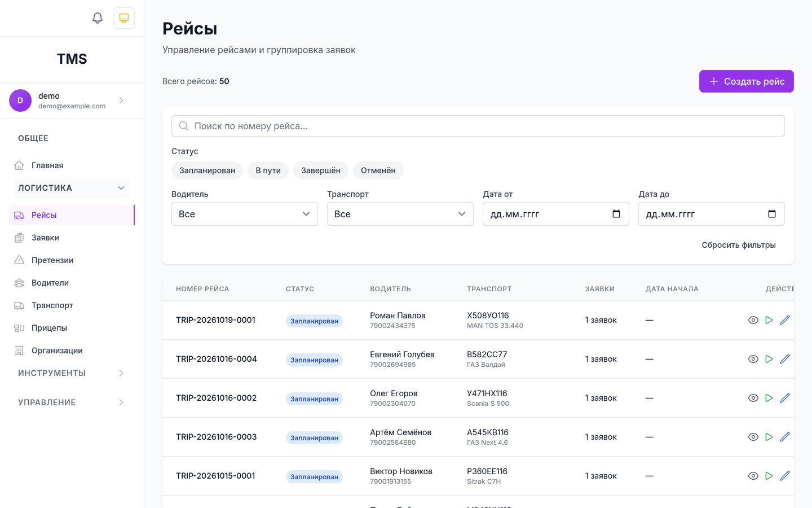Screen dimensions: 812x508
Task: Open Организации in sidebar
Action: pyautogui.click(x=72, y=351)
